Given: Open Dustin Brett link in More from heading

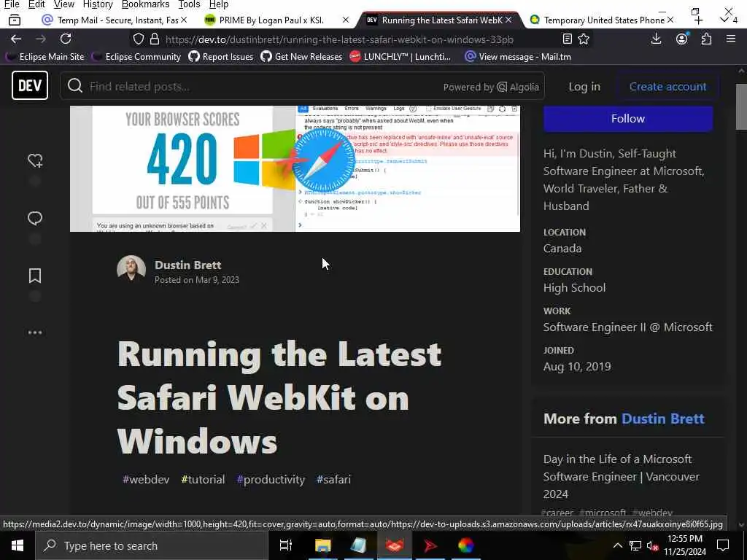Looking at the screenshot, I should (x=662, y=419).
